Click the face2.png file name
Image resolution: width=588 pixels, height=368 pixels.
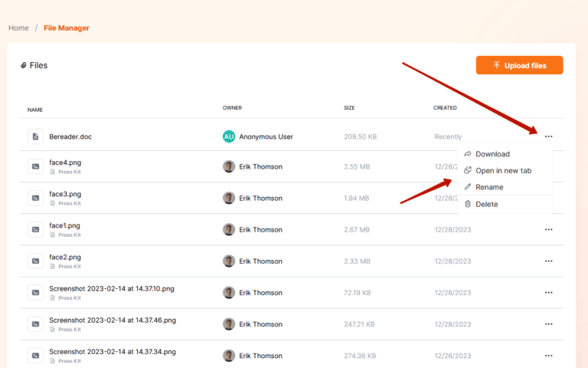point(65,258)
